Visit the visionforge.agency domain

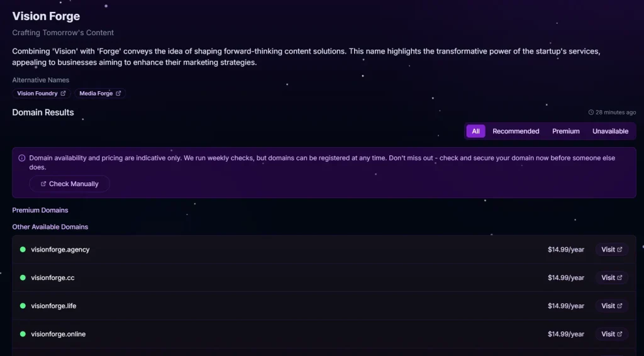click(x=611, y=250)
